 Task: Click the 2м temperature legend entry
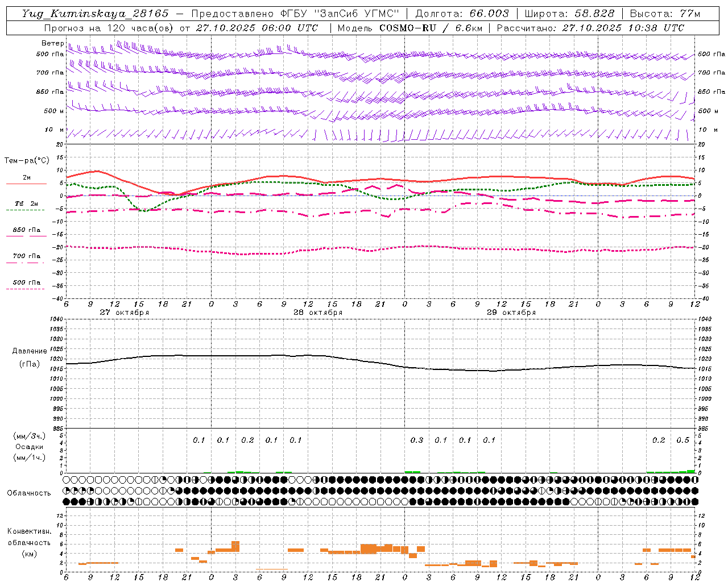[27, 178]
